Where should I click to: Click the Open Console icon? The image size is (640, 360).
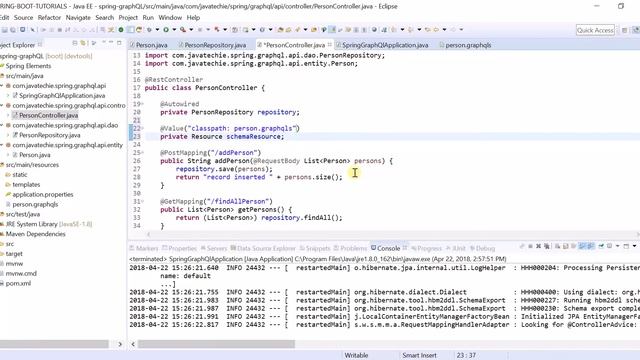[x=626, y=246]
